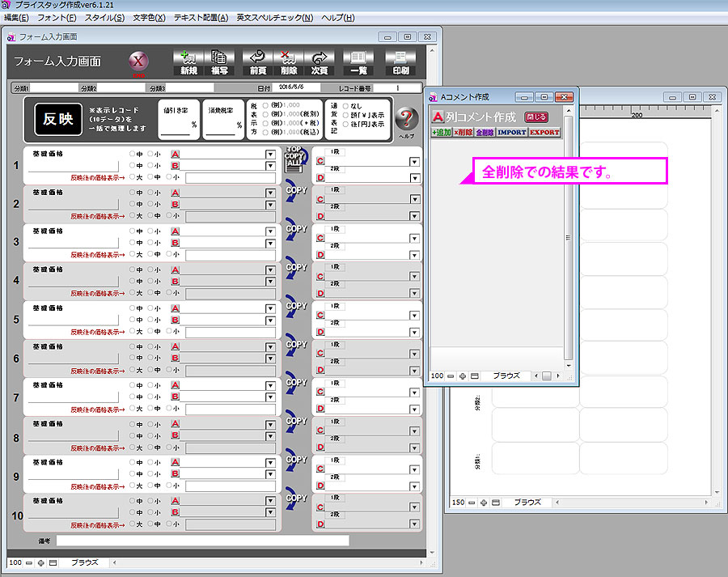Screen dimensions: 728x577
Task: Click the 新規 (New) record icon
Action: (x=188, y=62)
